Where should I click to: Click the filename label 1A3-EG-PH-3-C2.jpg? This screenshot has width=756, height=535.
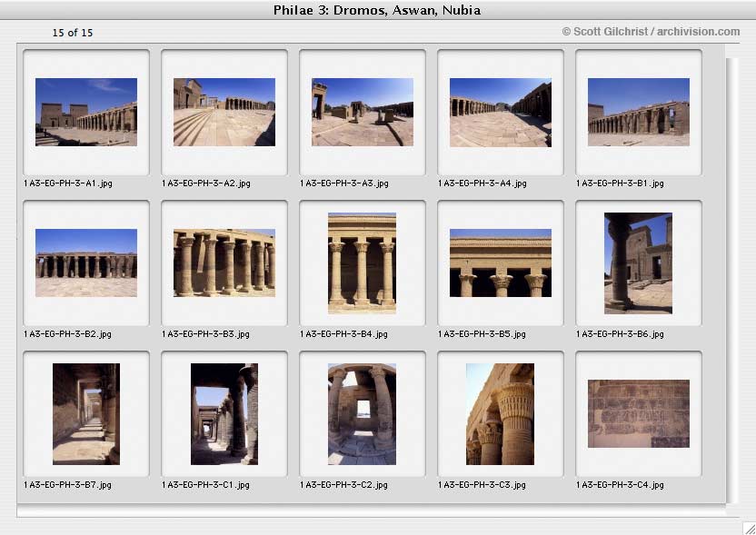coord(343,485)
